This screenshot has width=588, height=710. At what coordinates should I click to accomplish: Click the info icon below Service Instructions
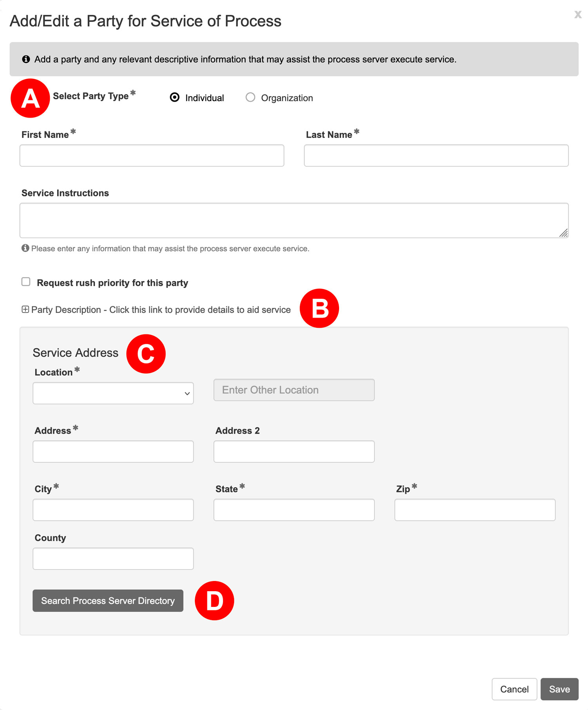[x=25, y=248]
